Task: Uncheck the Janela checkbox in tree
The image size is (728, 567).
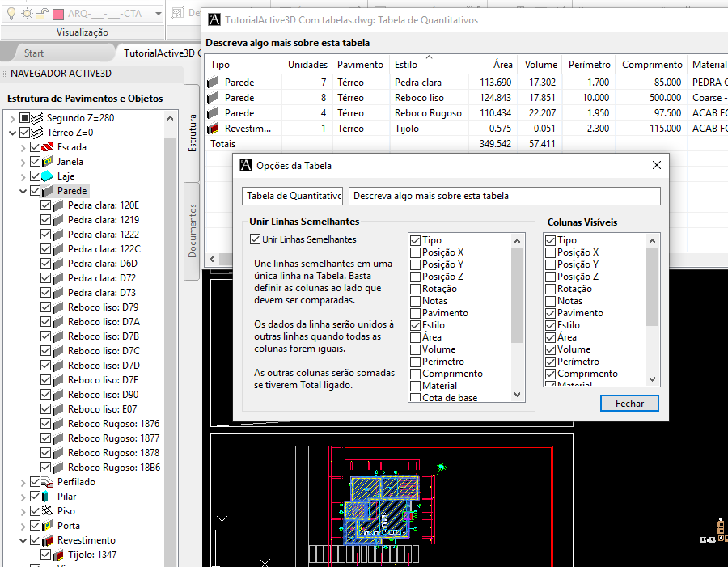Action: [35, 162]
